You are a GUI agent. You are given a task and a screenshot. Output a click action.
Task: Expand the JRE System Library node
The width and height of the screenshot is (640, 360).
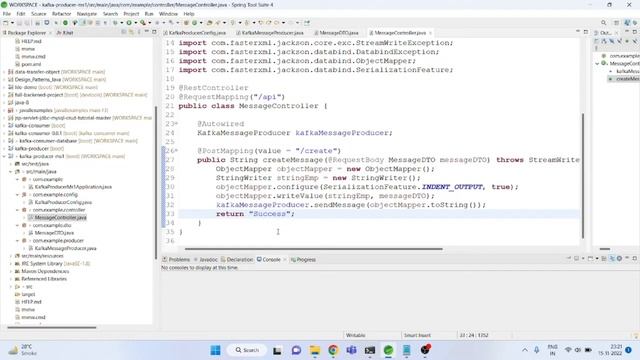11,264
